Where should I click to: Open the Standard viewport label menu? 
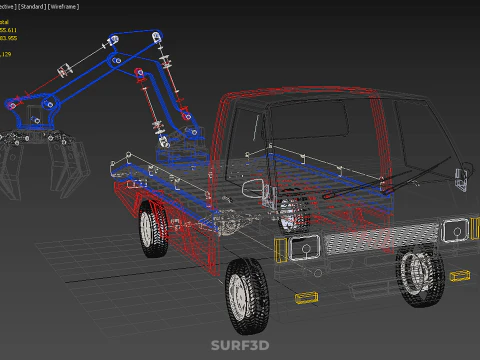coord(32,7)
